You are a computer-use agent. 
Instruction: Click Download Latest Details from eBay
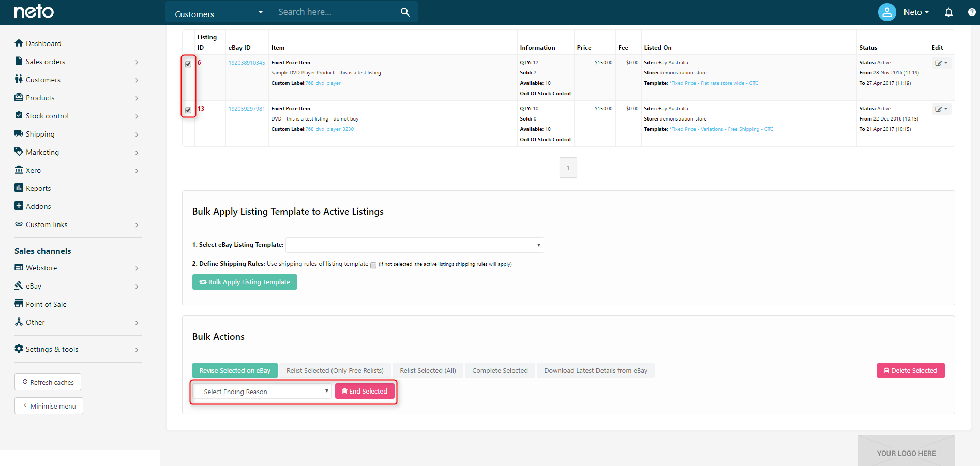596,370
